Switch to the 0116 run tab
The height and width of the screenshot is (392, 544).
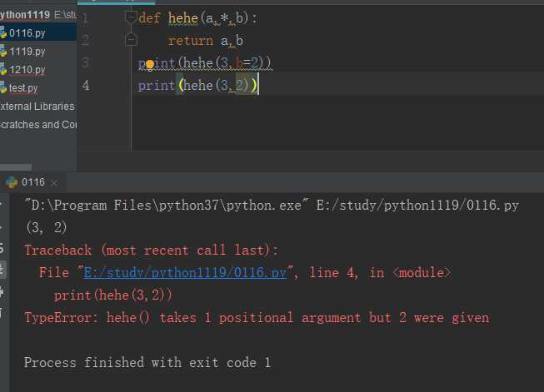33,182
